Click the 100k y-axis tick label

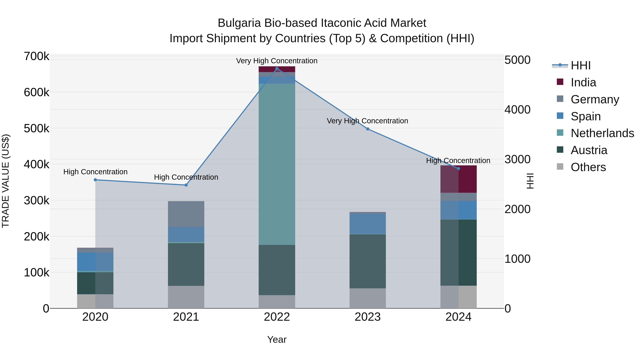[36, 273]
